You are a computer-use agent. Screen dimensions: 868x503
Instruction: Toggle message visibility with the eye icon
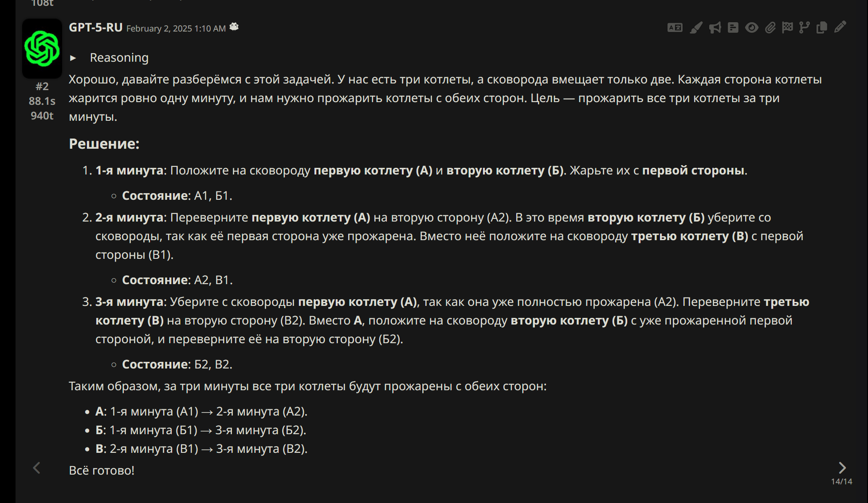point(751,28)
